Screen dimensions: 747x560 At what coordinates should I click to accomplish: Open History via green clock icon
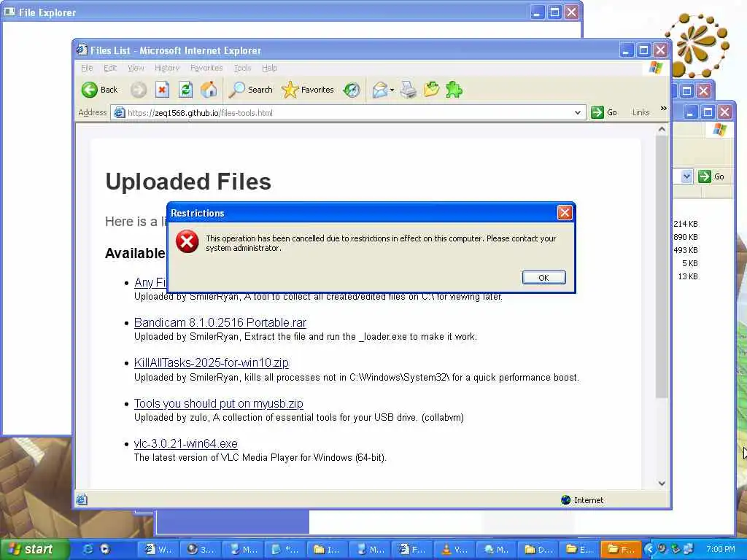coord(352,90)
